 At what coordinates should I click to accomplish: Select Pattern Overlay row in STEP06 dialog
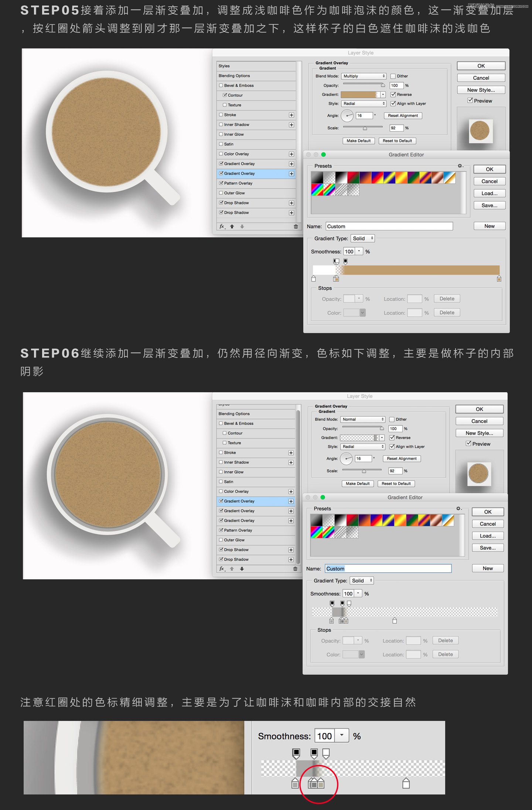click(x=256, y=531)
